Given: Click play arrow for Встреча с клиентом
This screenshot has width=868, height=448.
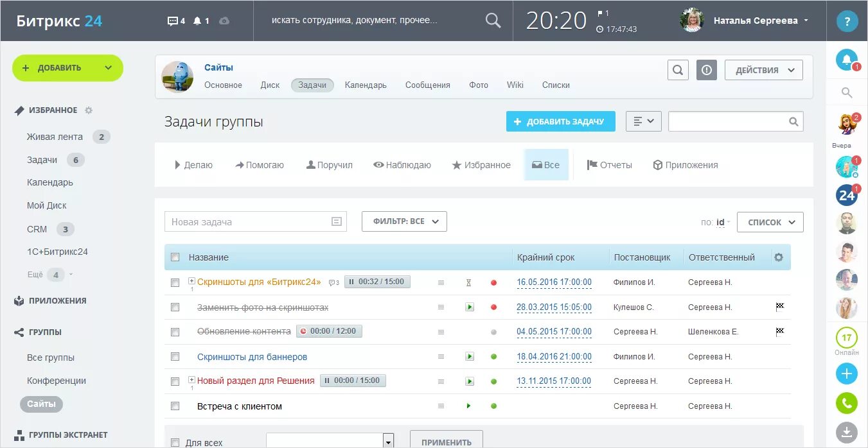Looking at the screenshot, I should pyautogui.click(x=468, y=406).
